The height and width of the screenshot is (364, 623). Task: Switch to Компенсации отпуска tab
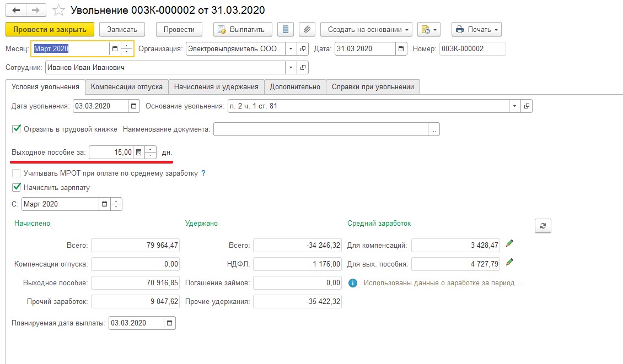(x=127, y=87)
